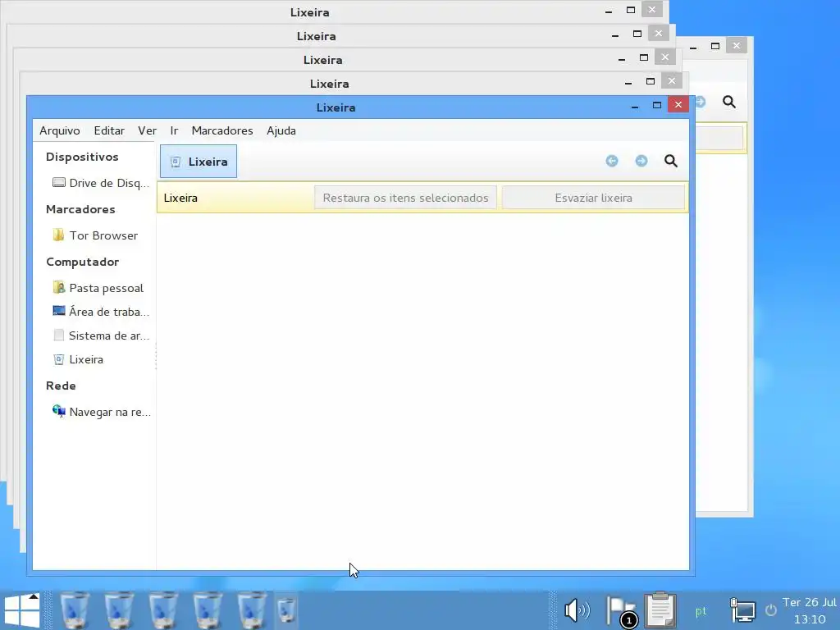840x630 pixels.
Task: Click the Dispositivos sidebar heading
Action: [x=82, y=157]
